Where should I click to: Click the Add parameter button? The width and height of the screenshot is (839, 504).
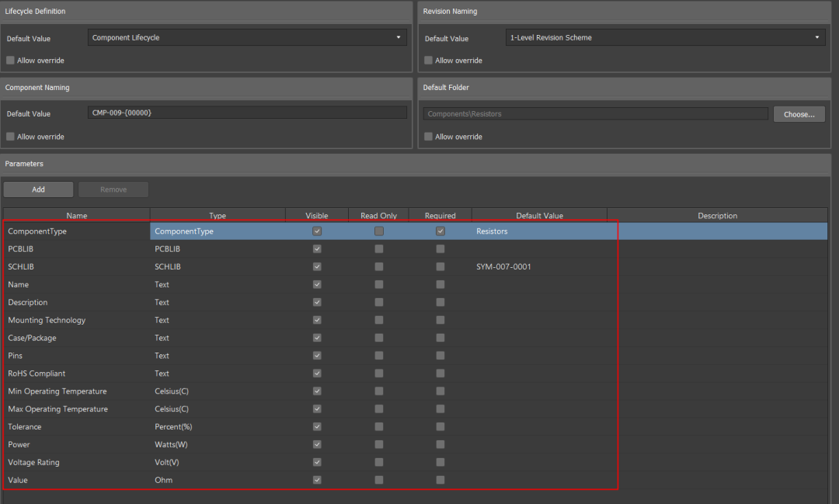(39, 189)
